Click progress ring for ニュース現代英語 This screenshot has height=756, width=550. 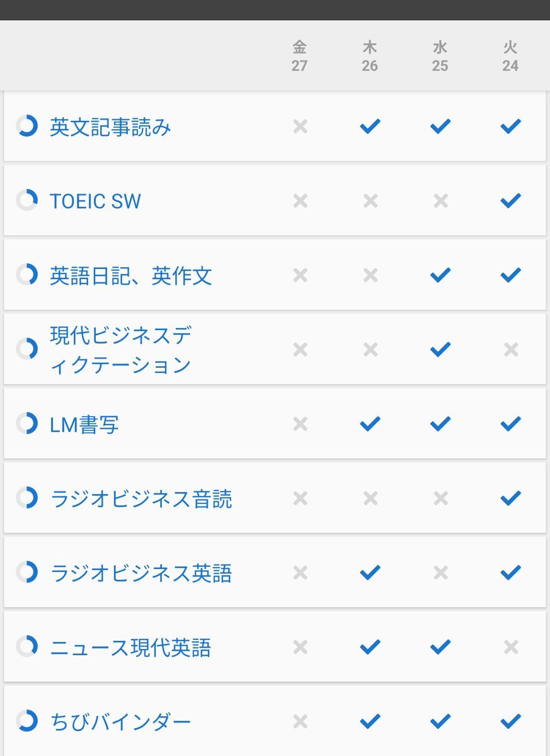[x=27, y=646]
